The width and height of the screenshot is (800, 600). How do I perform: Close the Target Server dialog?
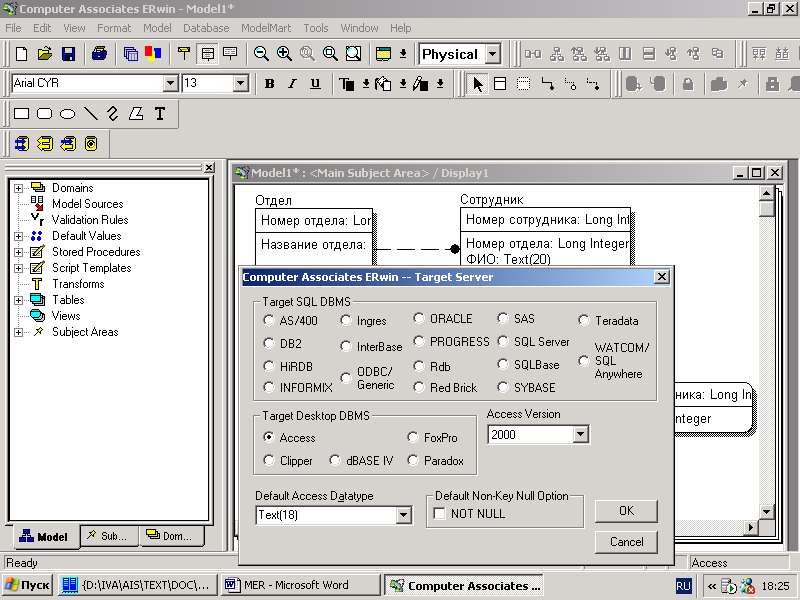coord(662,277)
